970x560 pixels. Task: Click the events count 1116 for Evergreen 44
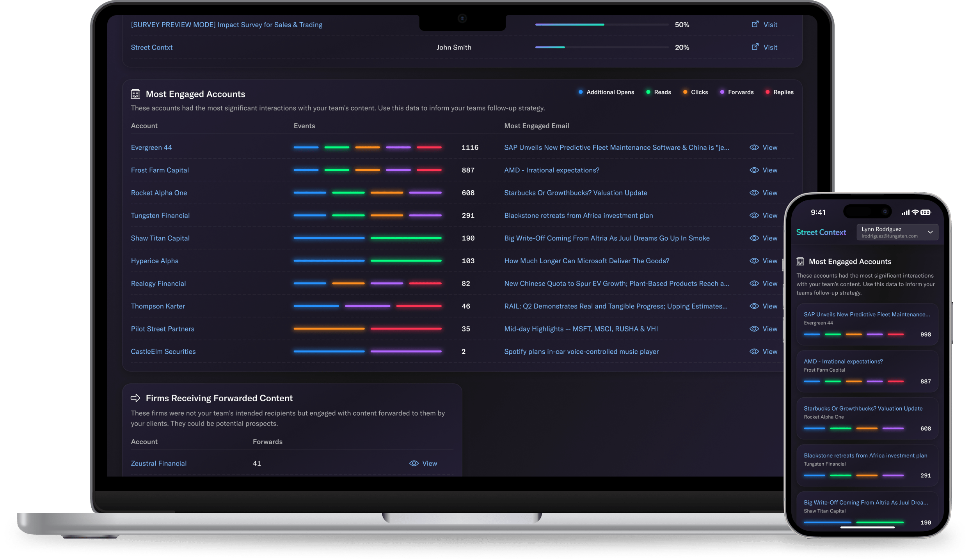click(470, 147)
